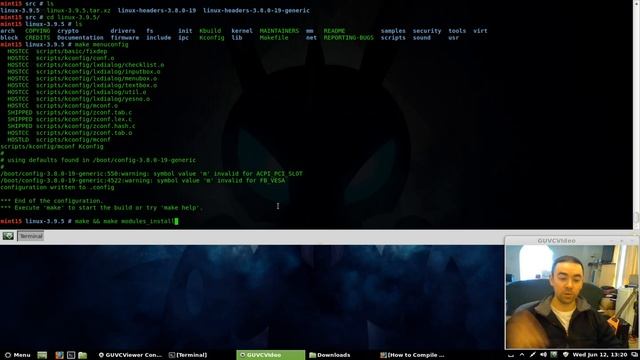Viewport: 640px width, 360px height.
Task: Switch to How to Compile... taskbar window
Action: [412, 355]
